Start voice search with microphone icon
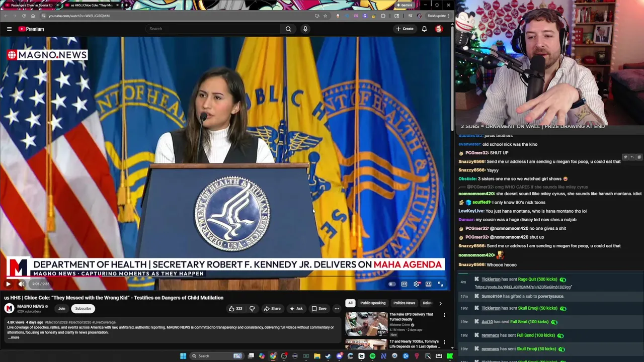 [305, 29]
